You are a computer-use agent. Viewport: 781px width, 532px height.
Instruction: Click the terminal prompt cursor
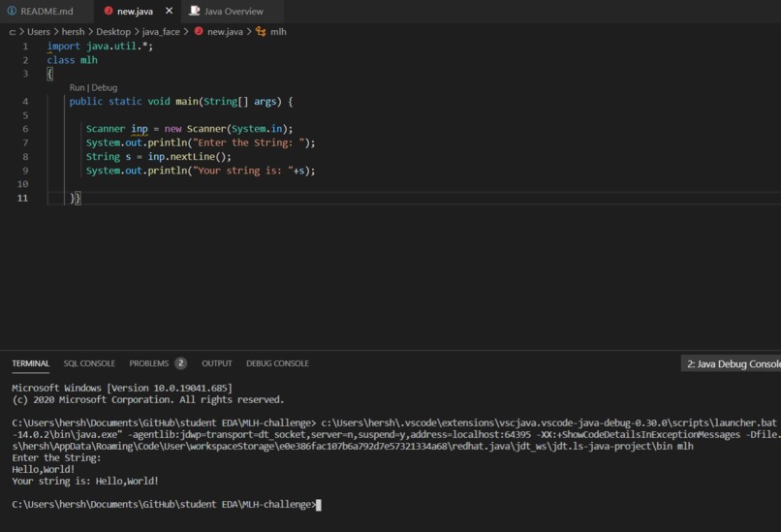pyautogui.click(x=319, y=505)
